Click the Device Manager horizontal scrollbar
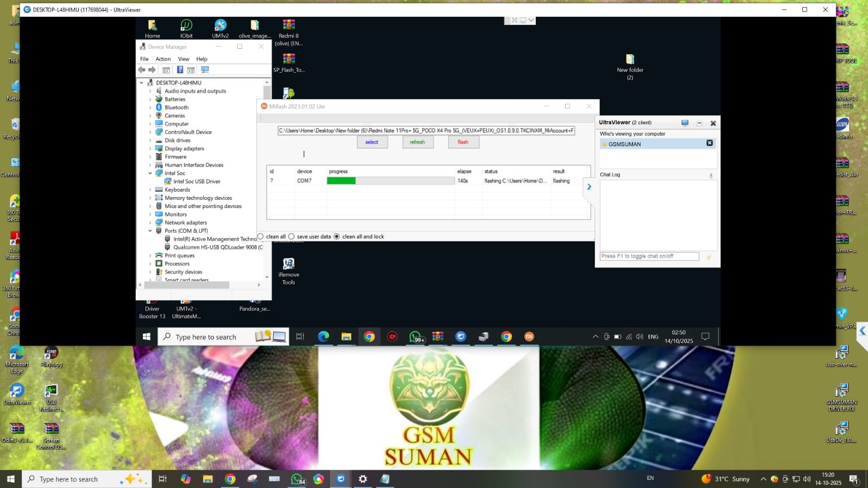The image size is (868, 488). point(186,284)
